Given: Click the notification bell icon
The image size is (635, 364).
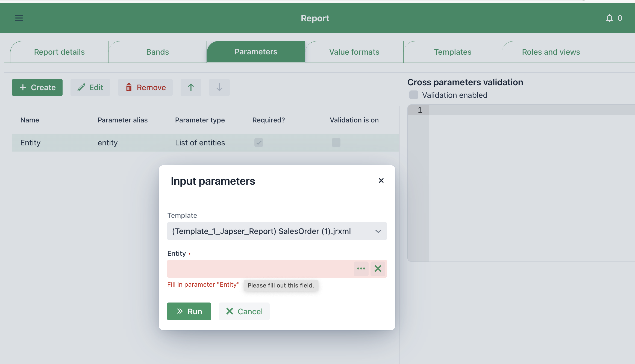Looking at the screenshot, I should 609,18.
